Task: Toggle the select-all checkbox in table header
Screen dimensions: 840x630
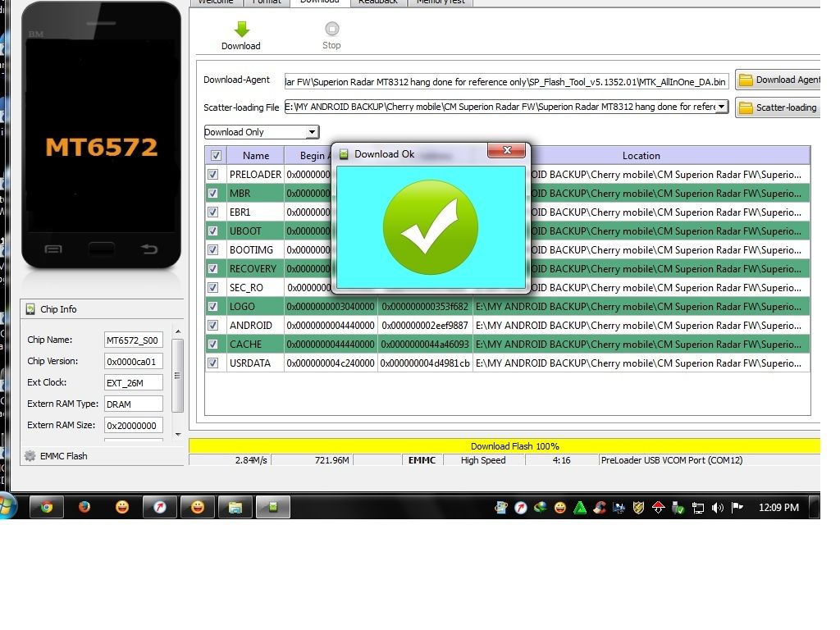Action: pos(216,155)
